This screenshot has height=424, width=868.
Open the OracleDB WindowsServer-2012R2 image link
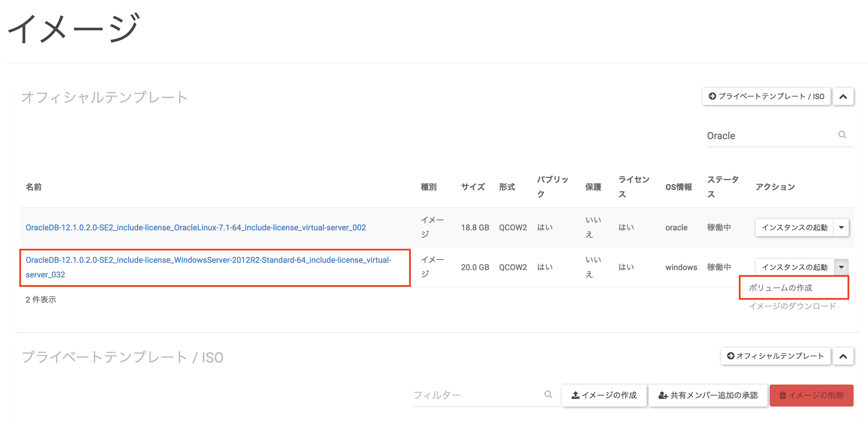[208, 260]
